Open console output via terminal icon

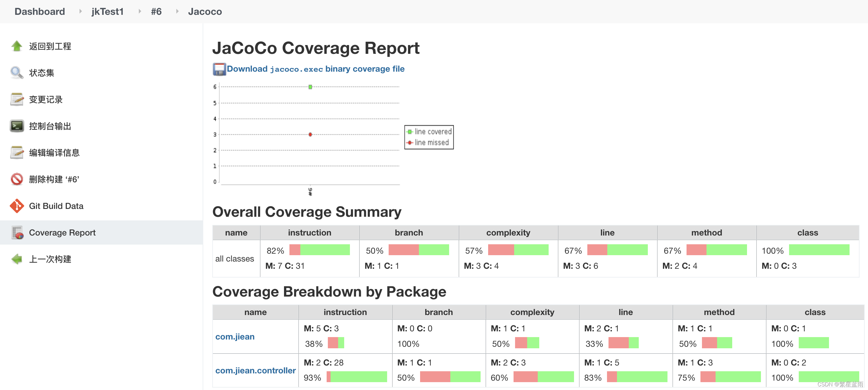(17, 126)
